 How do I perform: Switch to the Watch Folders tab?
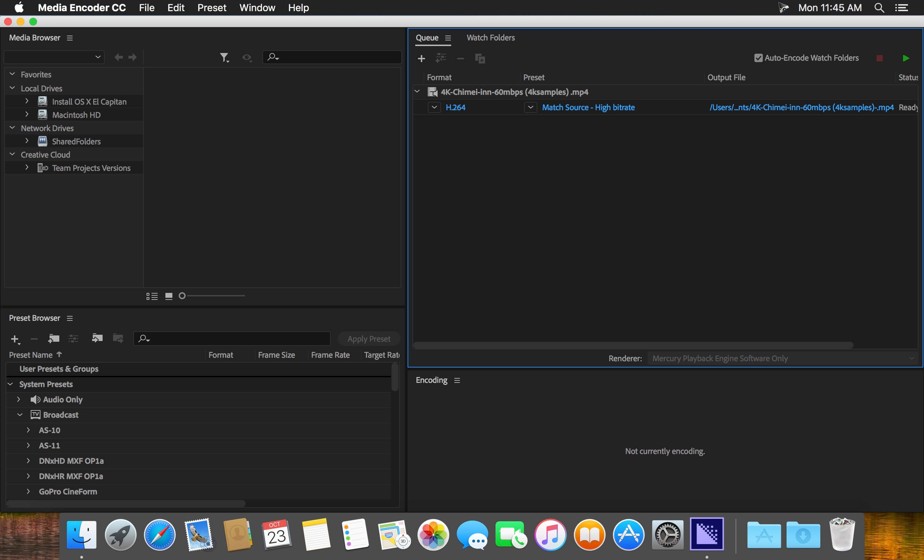click(x=490, y=37)
